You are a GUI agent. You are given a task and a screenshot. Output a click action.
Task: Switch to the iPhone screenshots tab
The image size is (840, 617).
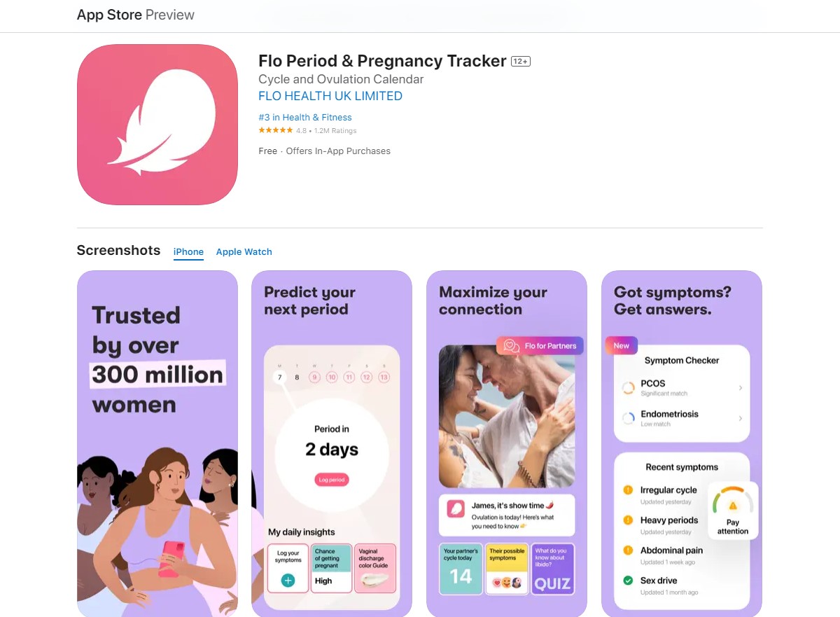188,252
